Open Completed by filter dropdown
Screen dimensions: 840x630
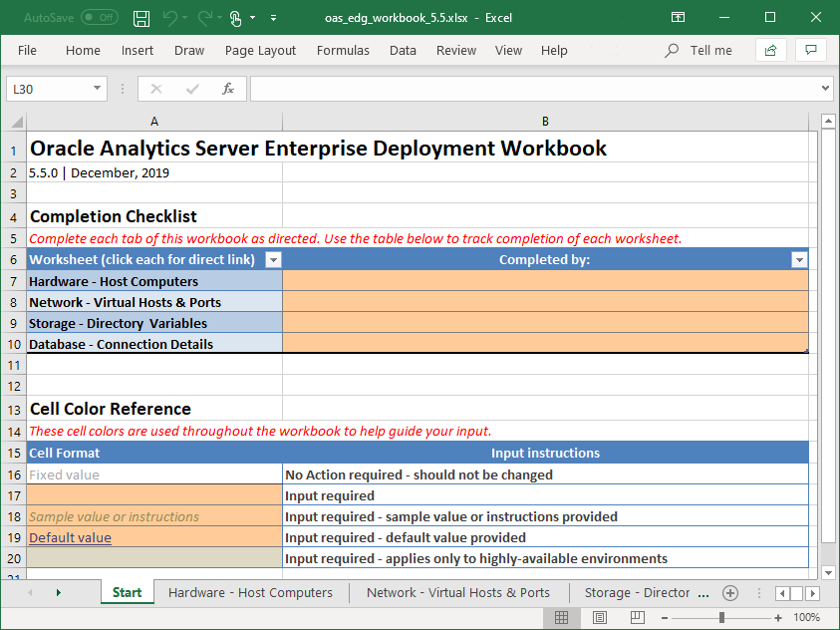click(799, 260)
